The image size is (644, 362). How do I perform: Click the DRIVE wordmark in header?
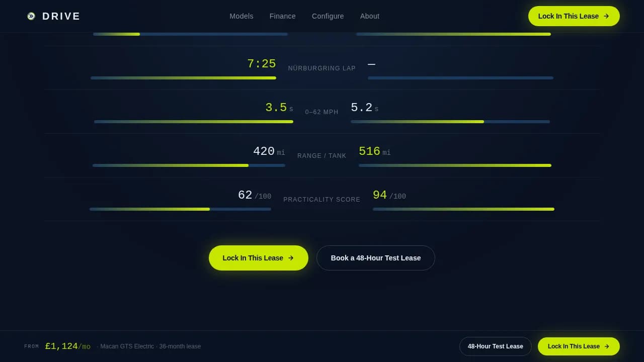pos(61,16)
